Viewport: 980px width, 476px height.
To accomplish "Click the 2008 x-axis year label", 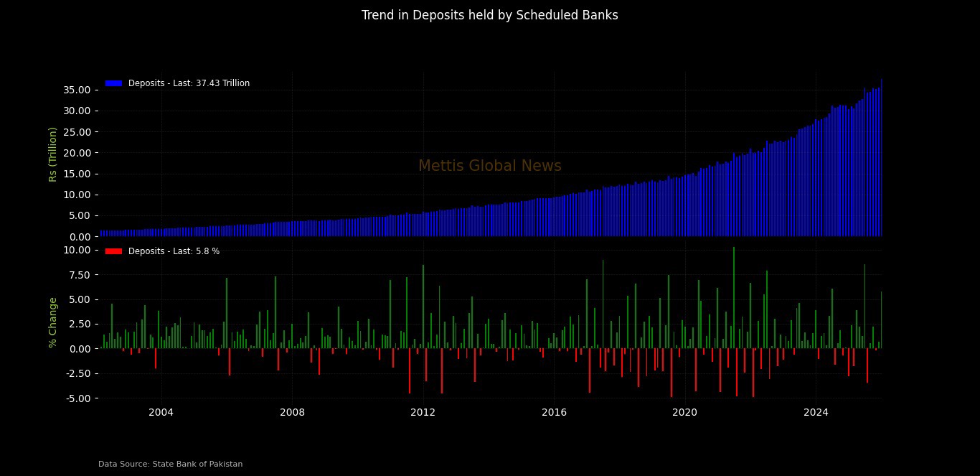I will click(292, 412).
